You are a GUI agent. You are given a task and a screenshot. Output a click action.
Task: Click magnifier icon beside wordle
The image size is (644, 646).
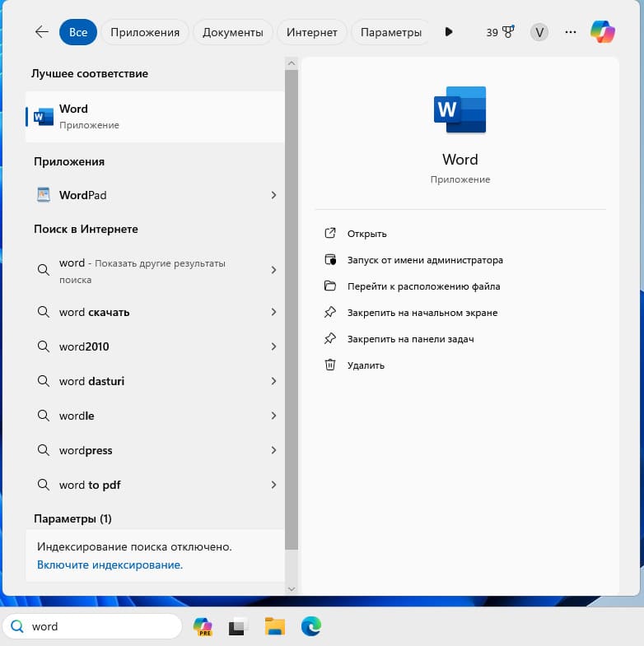coord(44,416)
